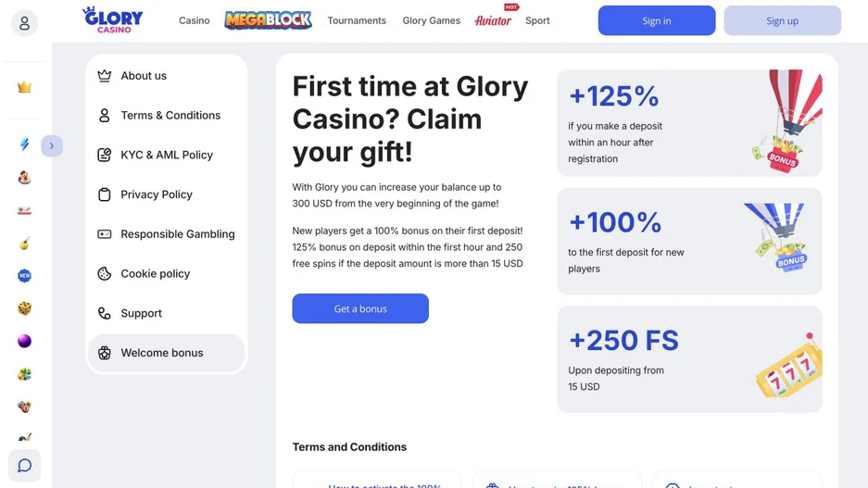Screen dimensions: 868x488
Task: Open the Tournaments menu item
Action: [357, 20]
